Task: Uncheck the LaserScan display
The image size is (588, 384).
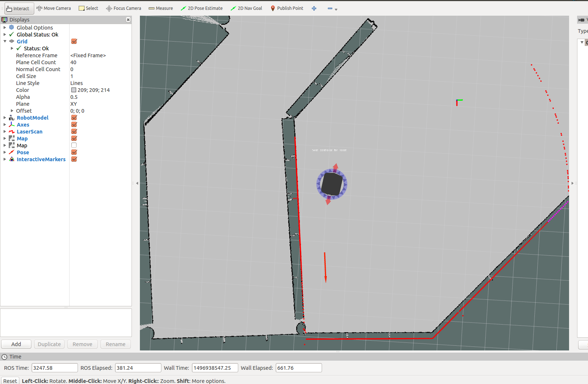Action: click(74, 132)
